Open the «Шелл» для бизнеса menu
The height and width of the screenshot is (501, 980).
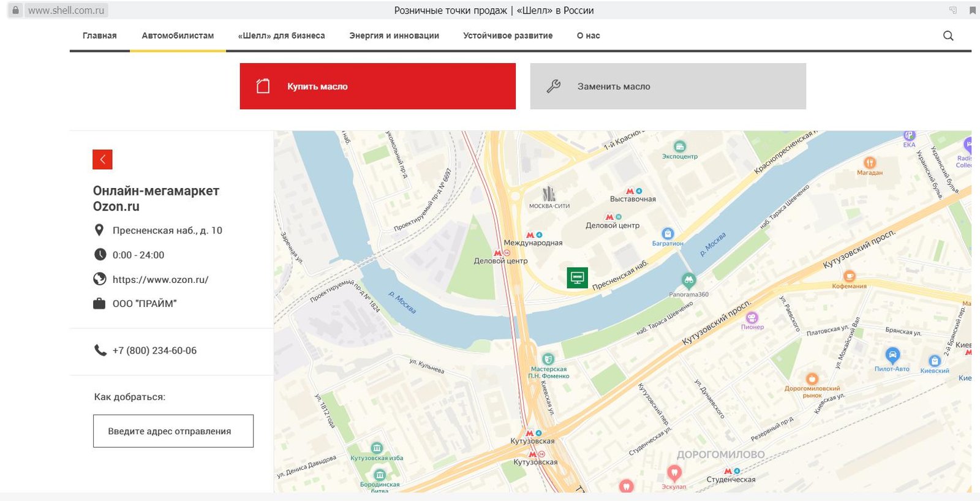click(x=281, y=36)
